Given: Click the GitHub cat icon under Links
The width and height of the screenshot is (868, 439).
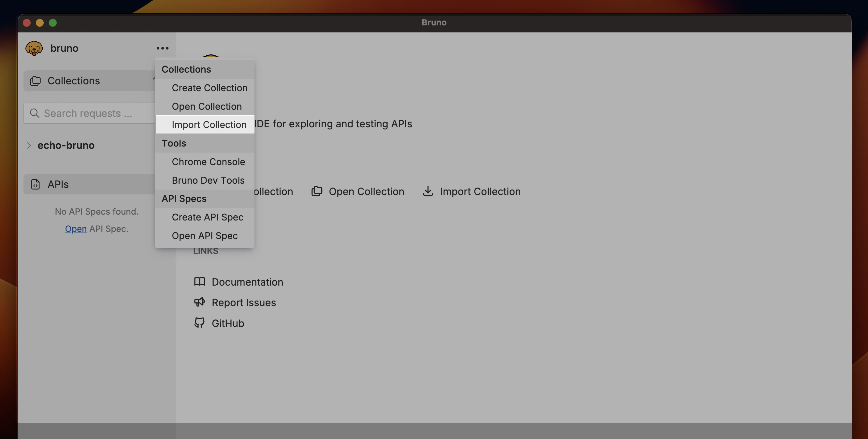Looking at the screenshot, I should click(x=199, y=323).
